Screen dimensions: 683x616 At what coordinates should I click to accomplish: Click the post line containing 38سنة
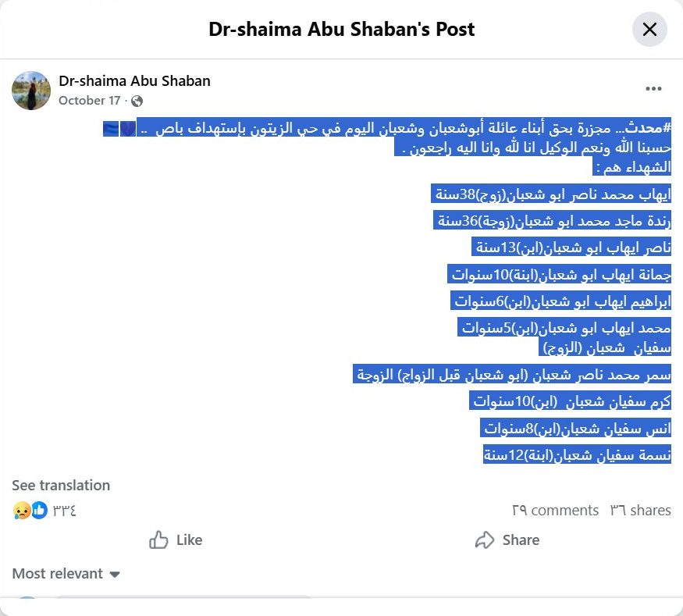552,194
